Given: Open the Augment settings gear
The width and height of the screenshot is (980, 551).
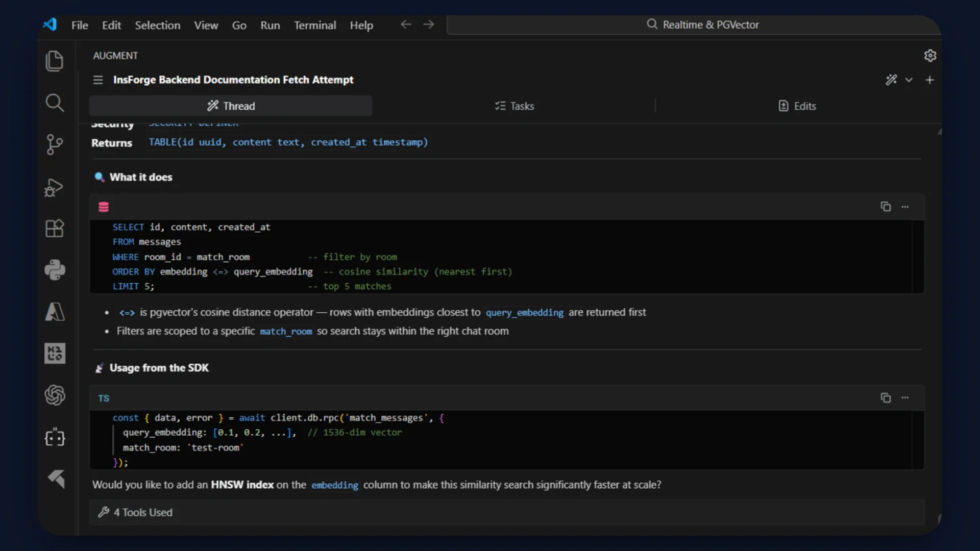Looking at the screenshot, I should point(930,56).
